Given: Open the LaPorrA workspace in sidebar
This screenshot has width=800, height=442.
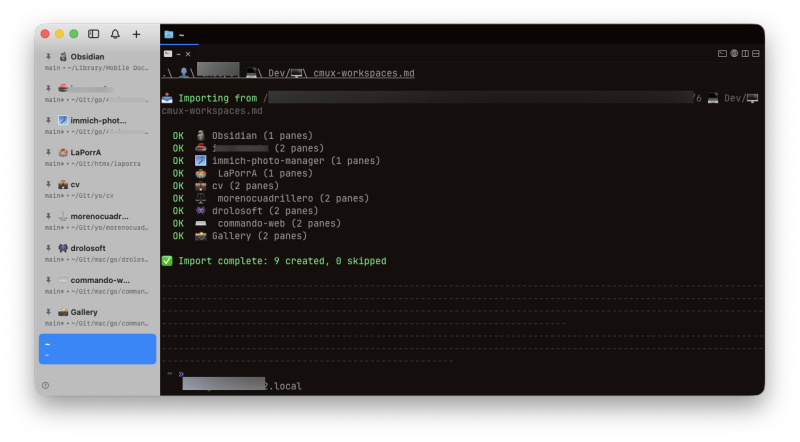Looking at the screenshot, I should (x=98, y=158).
